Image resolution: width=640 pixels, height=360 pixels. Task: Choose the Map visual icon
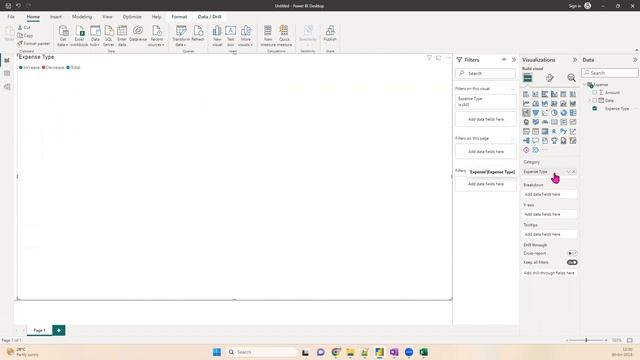(x=526, y=122)
